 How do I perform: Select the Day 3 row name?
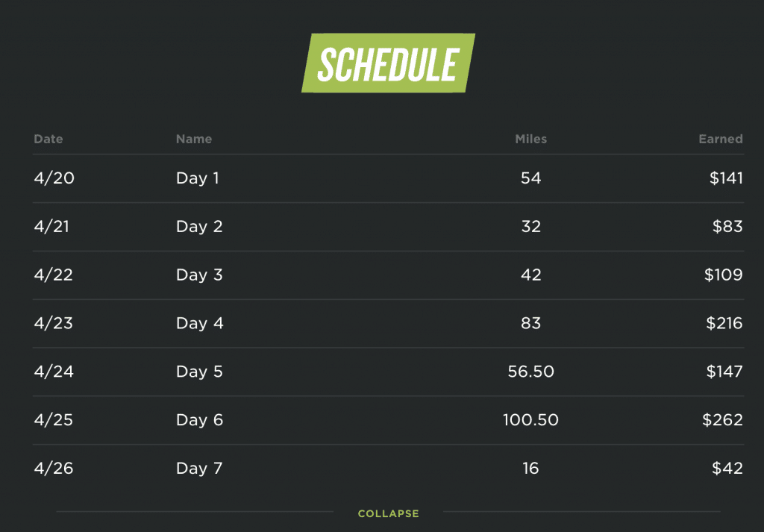point(199,275)
